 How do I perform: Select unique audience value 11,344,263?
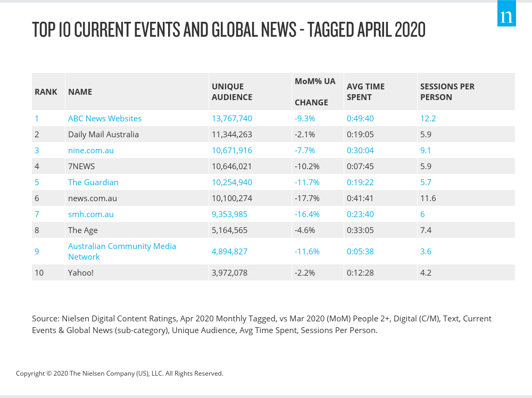[x=232, y=135]
